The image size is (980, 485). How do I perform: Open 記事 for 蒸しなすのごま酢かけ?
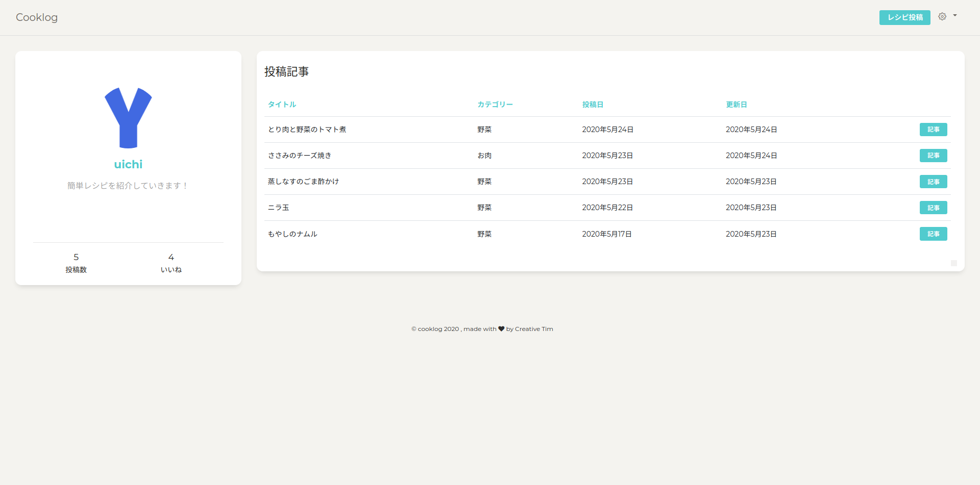click(x=933, y=182)
